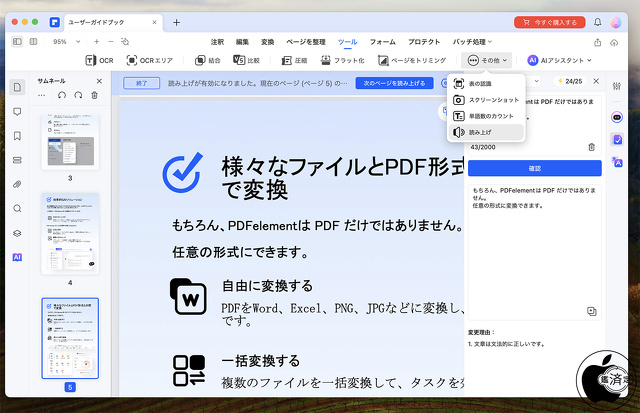Select the 注釈 menu tab
Viewport: 640px width, 413px height.
(217, 42)
